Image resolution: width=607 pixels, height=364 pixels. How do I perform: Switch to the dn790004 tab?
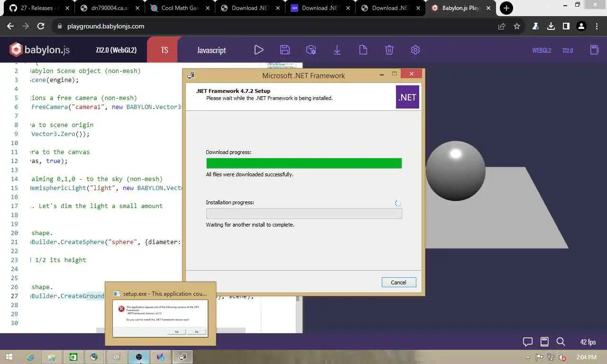point(110,8)
